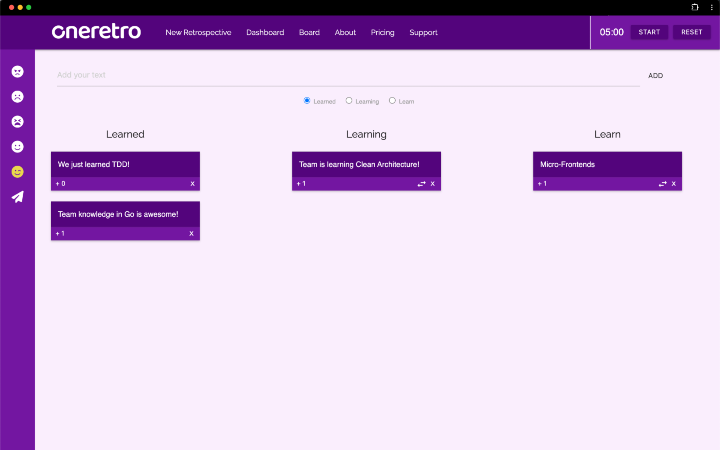Delete the 'We just learned TDD!' card
The image size is (720, 450).
[x=192, y=184]
